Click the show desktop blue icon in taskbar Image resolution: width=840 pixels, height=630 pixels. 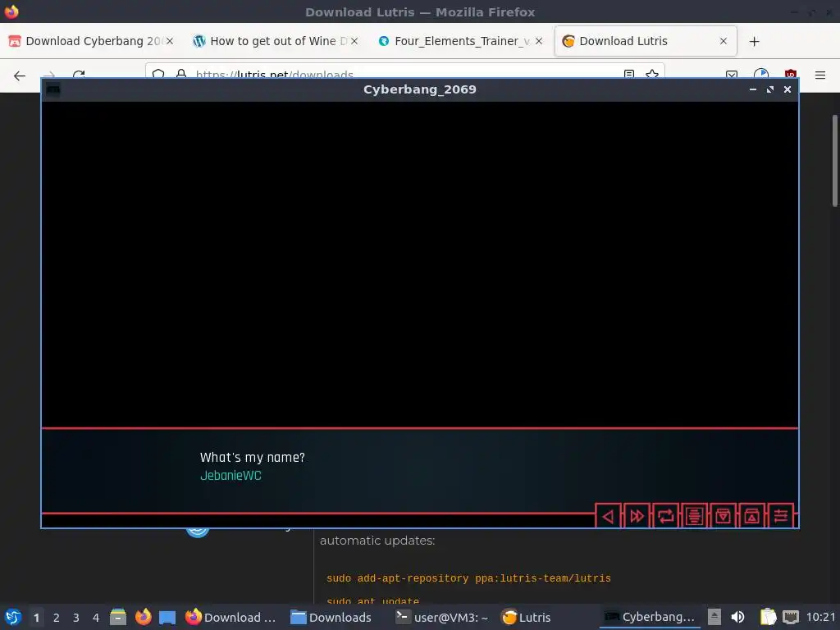pos(167,618)
